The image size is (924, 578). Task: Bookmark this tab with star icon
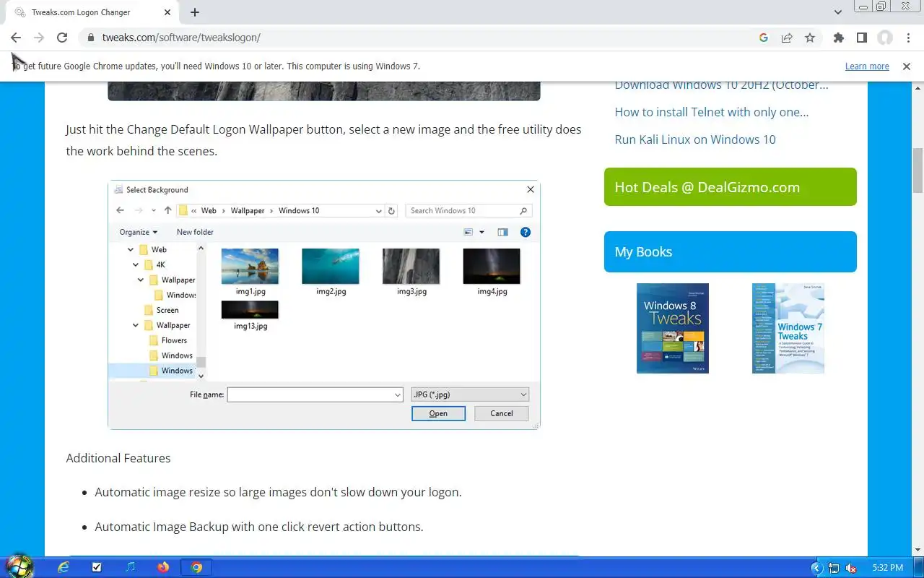810,38
